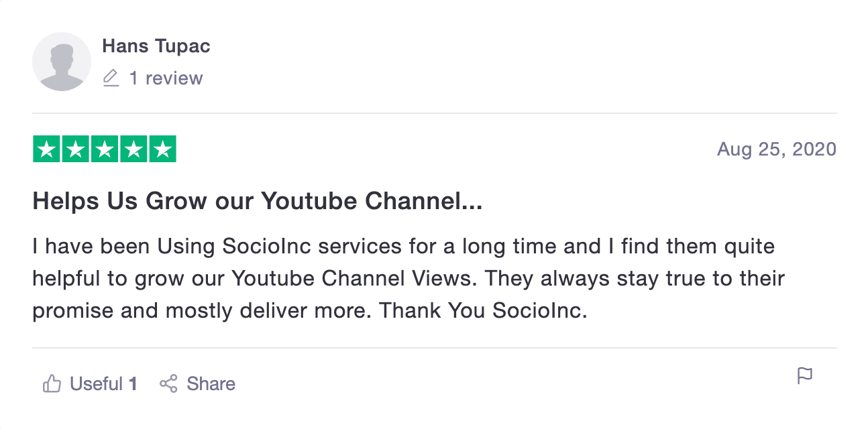Open Hans Tupac's profile name link
868x429 pixels.
(x=156, y=46)
